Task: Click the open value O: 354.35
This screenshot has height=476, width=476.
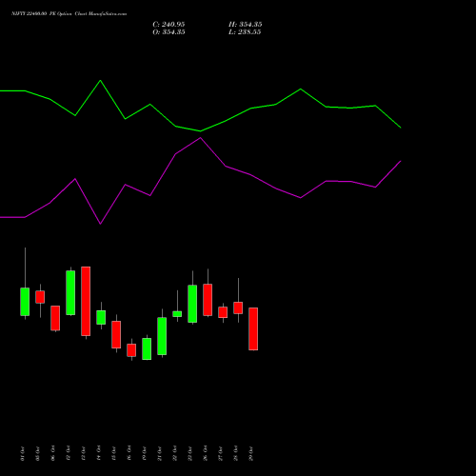Action: click(169, 32)
